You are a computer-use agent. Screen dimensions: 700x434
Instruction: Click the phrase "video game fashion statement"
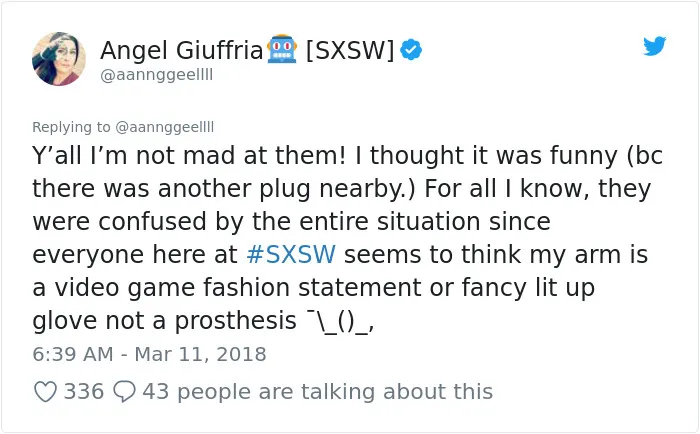pos(238,288)
